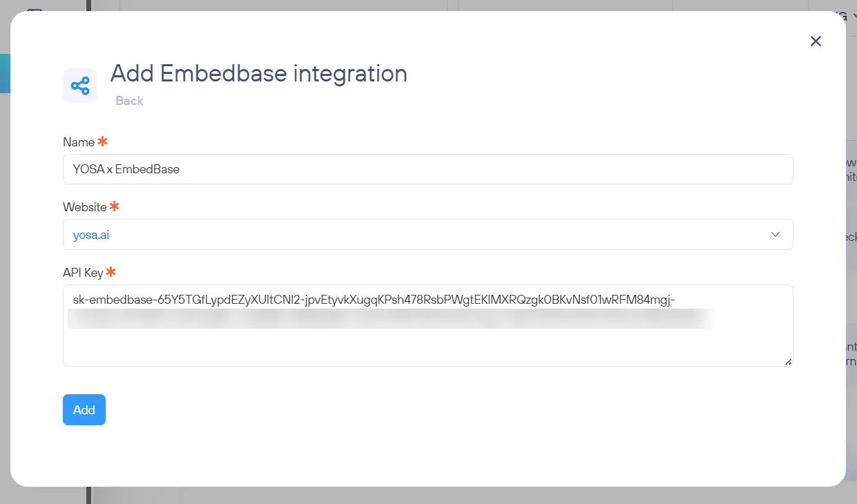Screen dimensions: 857x504
Task: Select the yosa.ai value text
Action: pyautogui.click(x=91, y=235)
